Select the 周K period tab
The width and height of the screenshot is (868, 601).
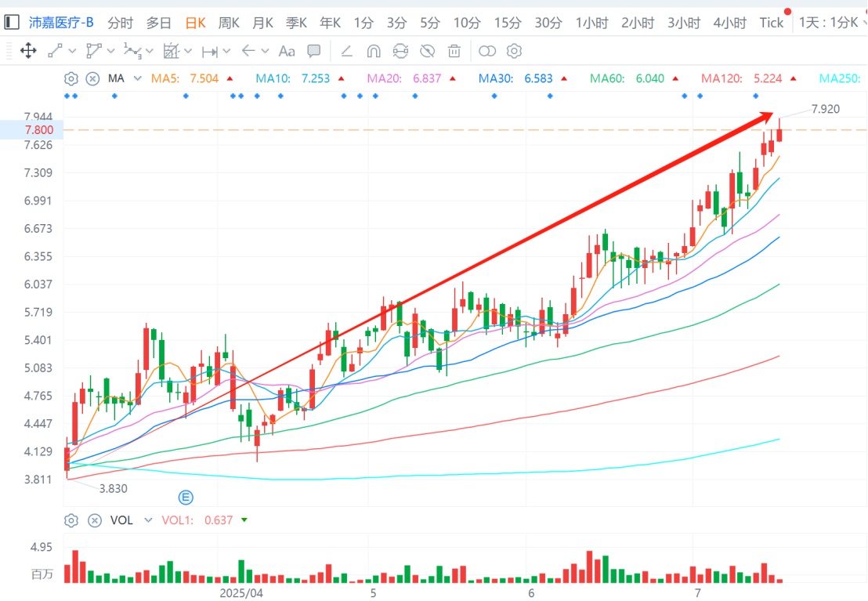tap(229, 23)
